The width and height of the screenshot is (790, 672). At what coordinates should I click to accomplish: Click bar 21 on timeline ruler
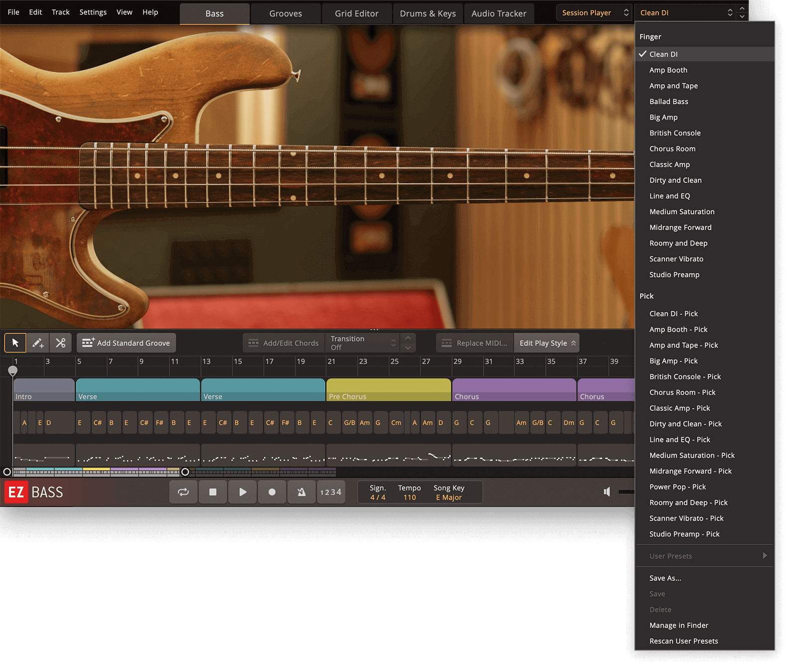[331, 361]
